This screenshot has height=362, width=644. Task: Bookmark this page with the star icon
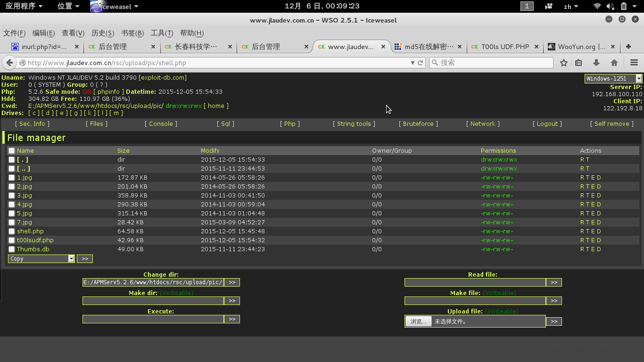(563, 63)
